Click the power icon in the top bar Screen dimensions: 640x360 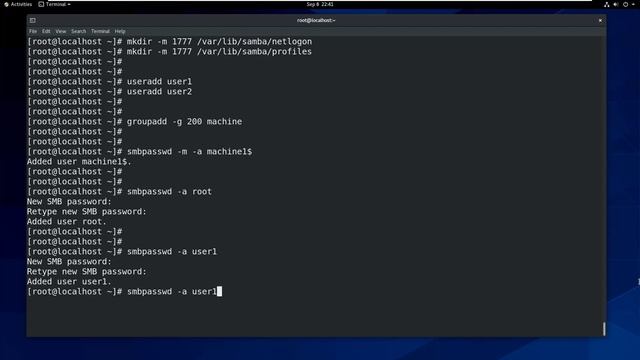(x=625, y=4)
